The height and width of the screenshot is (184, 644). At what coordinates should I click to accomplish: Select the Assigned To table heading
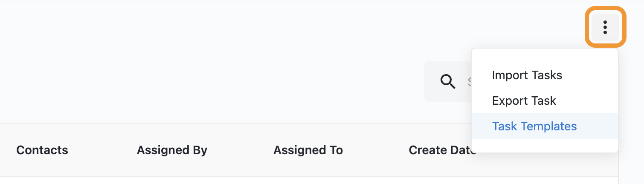[308, 150]
